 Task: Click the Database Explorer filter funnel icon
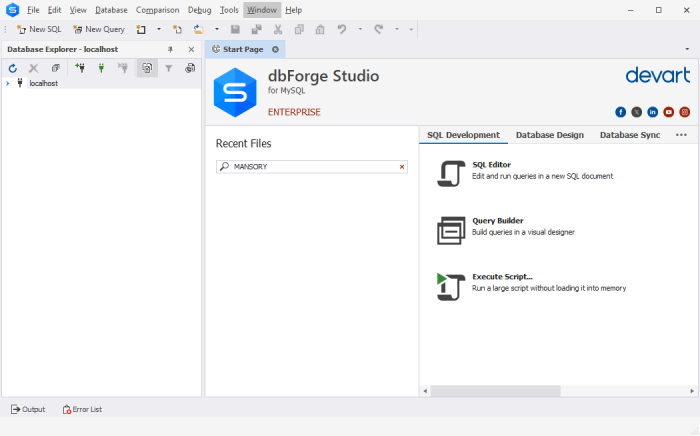pos(168,68)
